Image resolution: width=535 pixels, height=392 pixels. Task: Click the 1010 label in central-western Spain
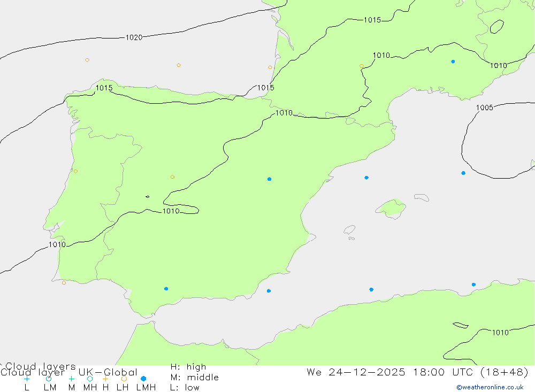171,211
